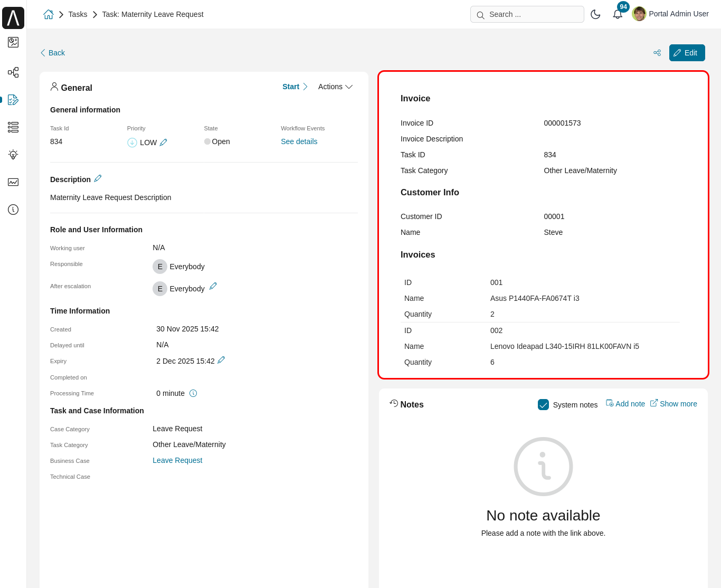Click the lightbulb analysis icon in the sidebar
The image size is (721, 588).
(x=13, y=155)
